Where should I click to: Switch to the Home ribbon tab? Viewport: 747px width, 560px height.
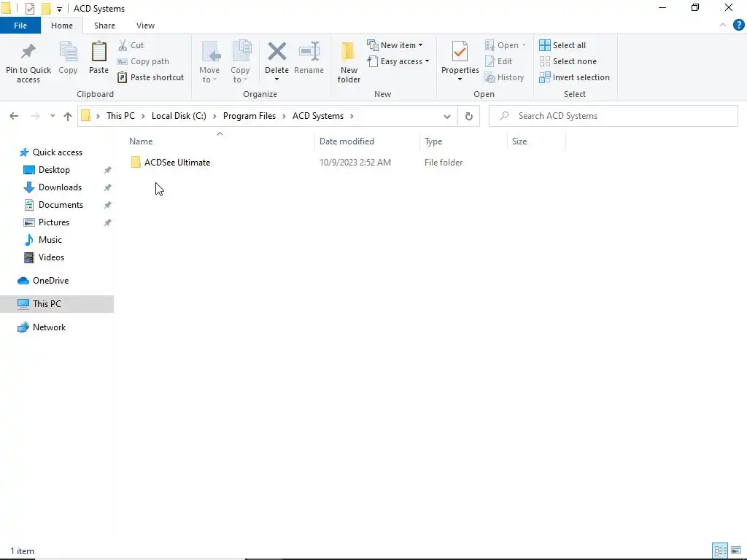click(62, 26)
